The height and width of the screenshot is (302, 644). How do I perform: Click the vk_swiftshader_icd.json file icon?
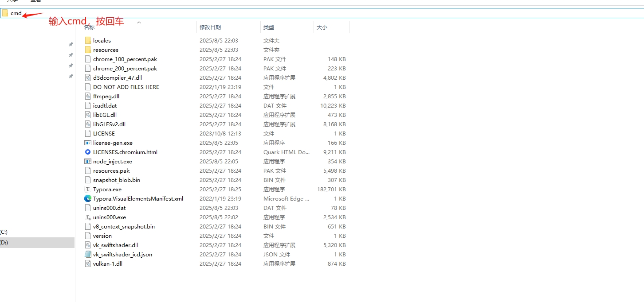(x=88, y=255)
